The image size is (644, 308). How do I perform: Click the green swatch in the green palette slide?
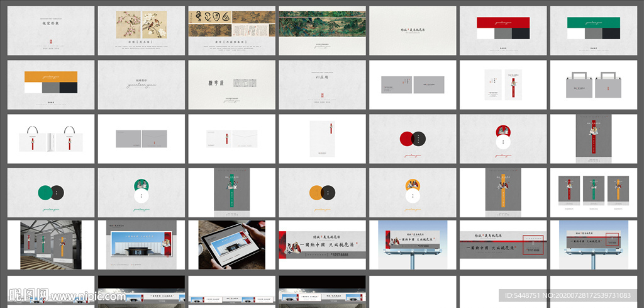point(594,23)
